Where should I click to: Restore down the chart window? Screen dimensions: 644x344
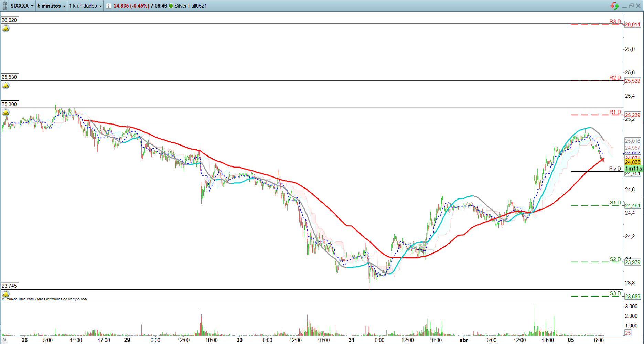pos(631,6)
